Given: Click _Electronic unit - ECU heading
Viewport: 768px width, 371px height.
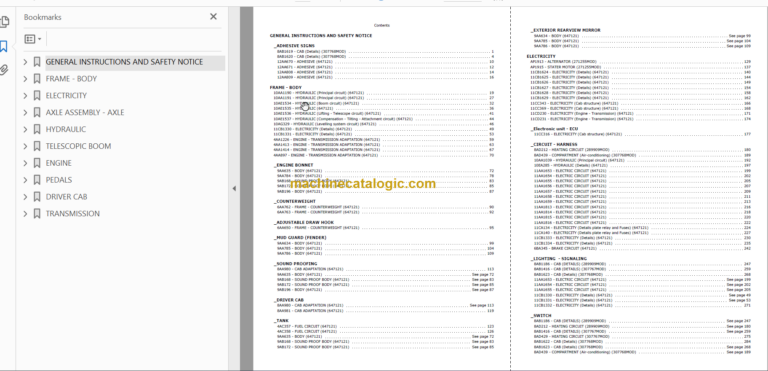Looking at the screenshot, I should (x=554, y=129).
